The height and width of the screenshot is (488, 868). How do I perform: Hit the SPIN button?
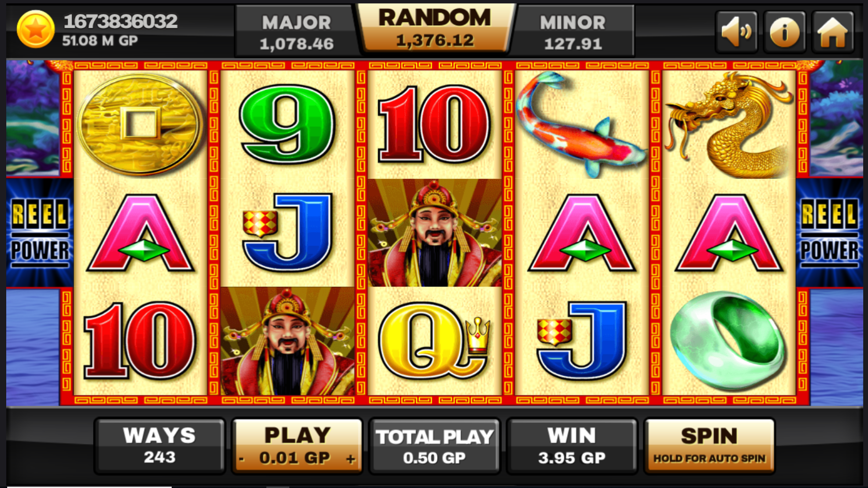point(709,445)
